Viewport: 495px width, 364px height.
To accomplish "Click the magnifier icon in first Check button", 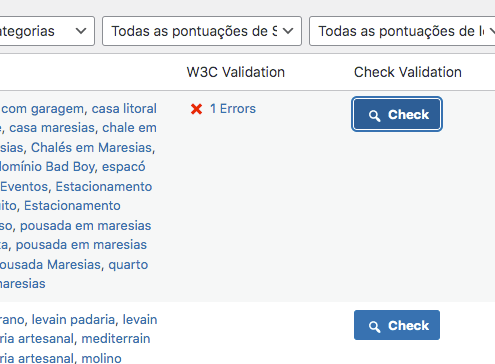I will (375, 115).
